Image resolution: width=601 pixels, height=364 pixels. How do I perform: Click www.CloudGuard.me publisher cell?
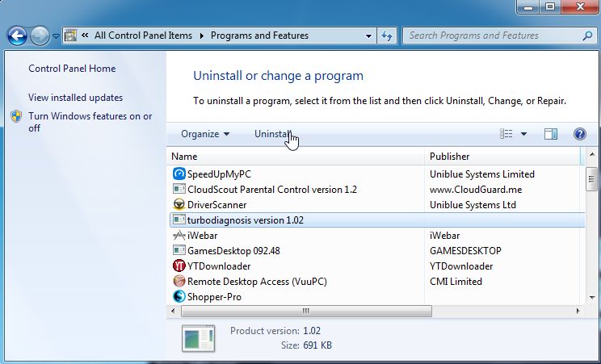[476, 190]
